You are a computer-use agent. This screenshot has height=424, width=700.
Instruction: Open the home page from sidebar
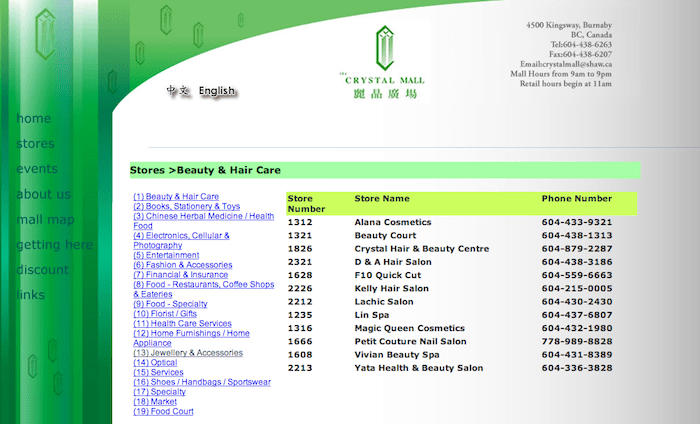[33, 119]
